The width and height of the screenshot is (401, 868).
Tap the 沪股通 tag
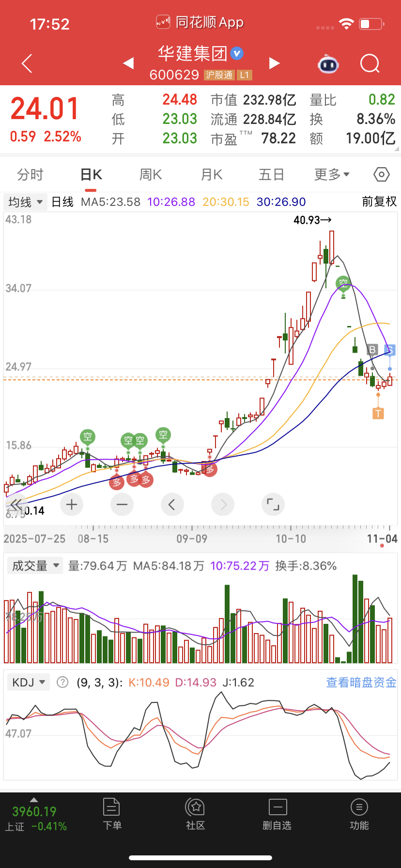(219, 75)
